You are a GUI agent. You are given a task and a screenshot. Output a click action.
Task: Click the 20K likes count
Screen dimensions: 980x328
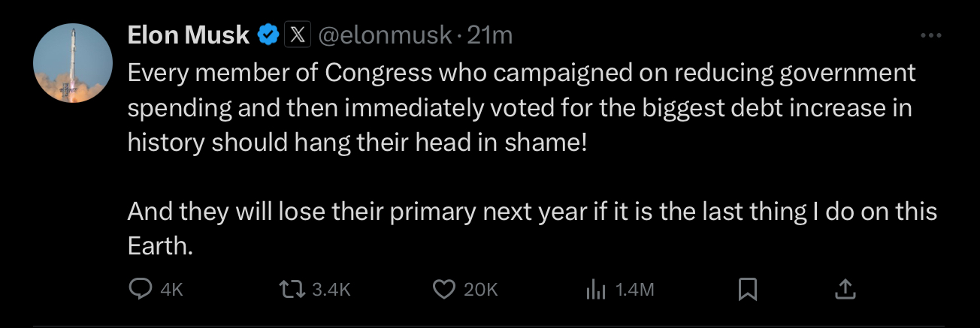[481, 290]
